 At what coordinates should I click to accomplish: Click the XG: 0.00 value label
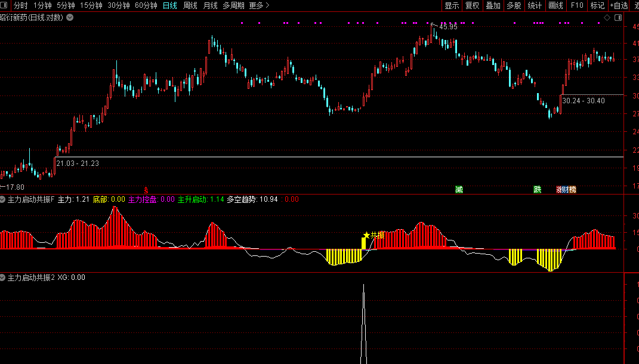pos(72,277)
